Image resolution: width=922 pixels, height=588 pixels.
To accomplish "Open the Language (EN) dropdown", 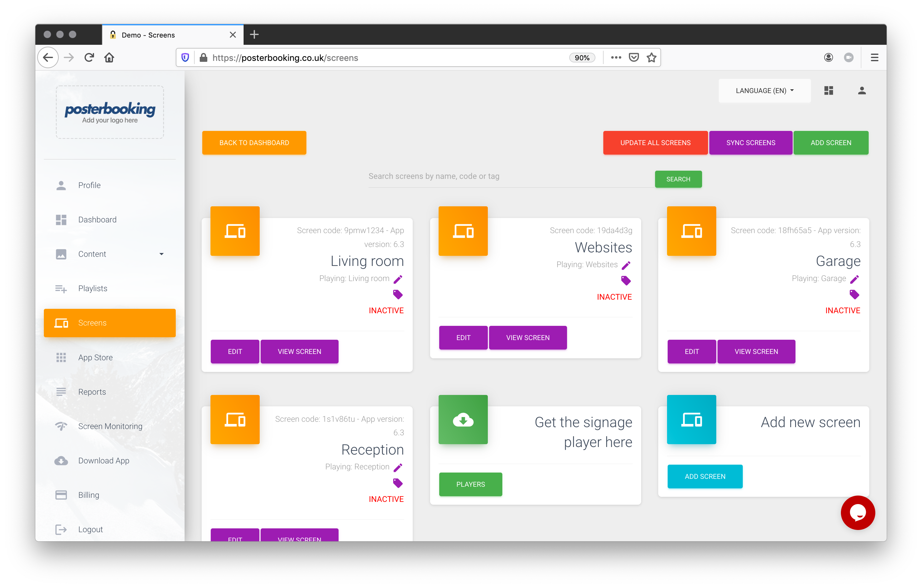I will (x=765, y=91).
